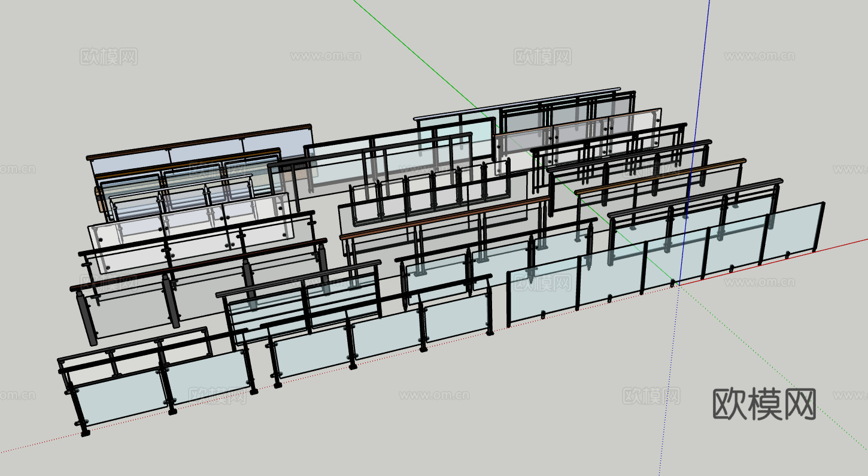
Task: Select the railing with thick dark cylindrical posts
Action: (199, 291)
